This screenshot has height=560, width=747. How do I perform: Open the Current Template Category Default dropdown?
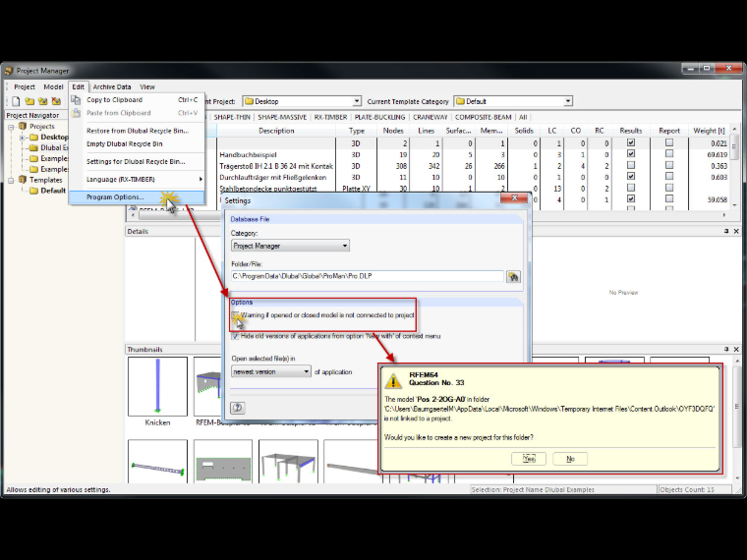coord(567,101)
